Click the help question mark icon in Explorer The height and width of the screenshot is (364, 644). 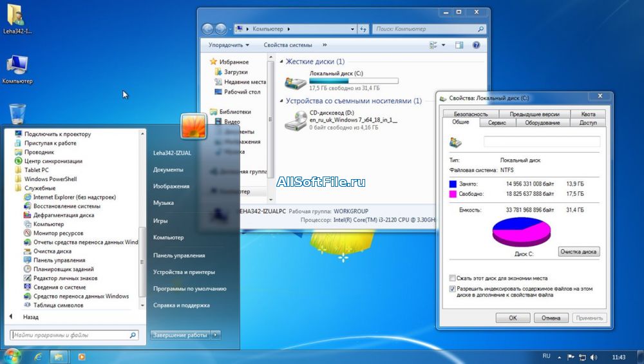click(x=476, y=45)
